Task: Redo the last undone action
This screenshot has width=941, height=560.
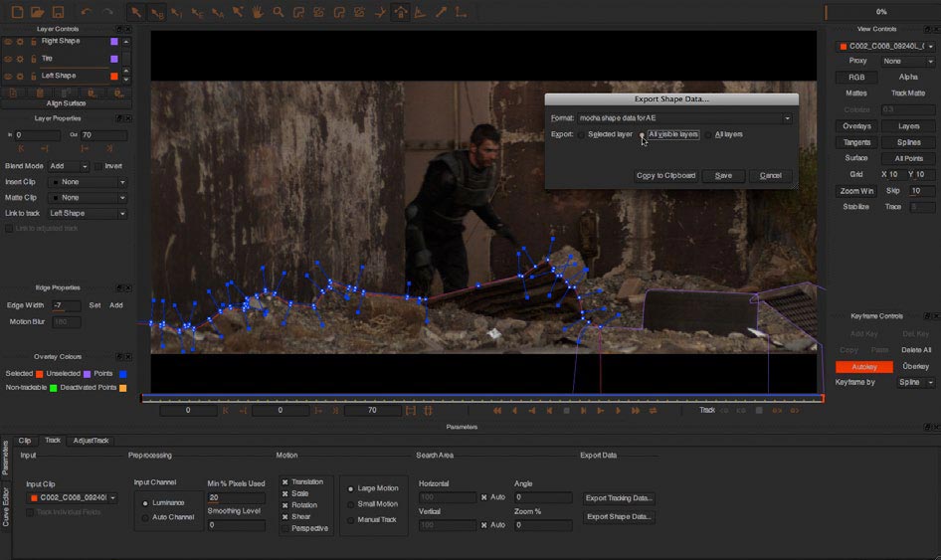Action: pos(107,12)
